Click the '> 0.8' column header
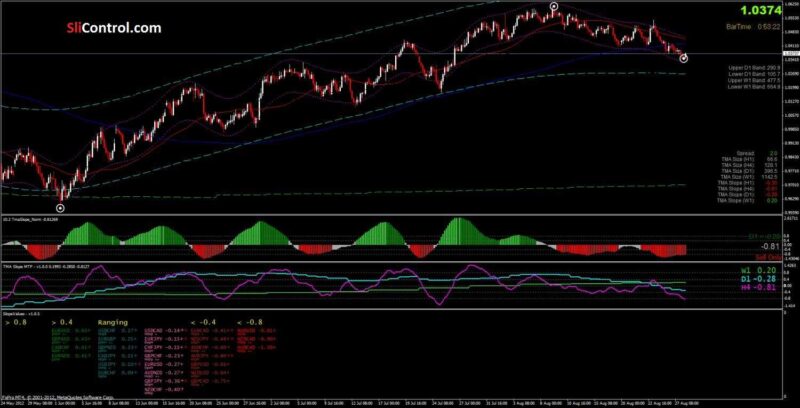The image size is (800, 408). click(16, 322)
